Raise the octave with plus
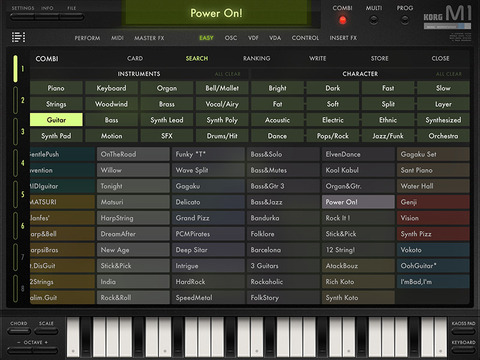This screenshot has height=360, width=480. [x=46, y=350]
